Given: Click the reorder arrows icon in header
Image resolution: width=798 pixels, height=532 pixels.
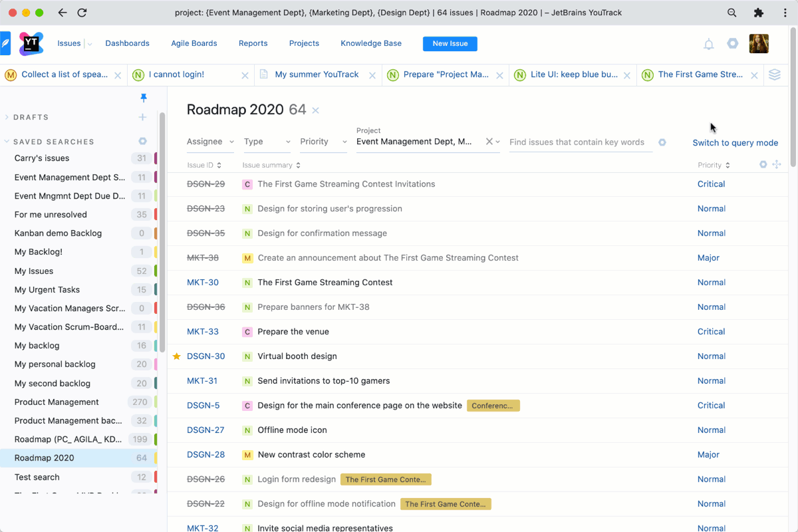Looking at the screenshot, I should coord(776,164).
